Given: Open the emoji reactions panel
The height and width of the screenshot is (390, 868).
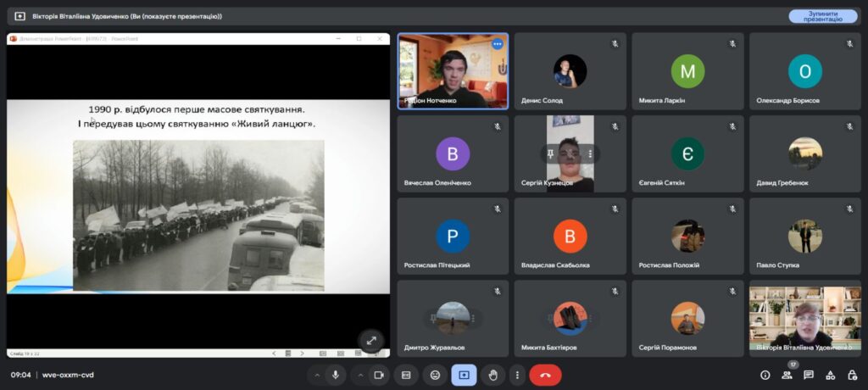Looking at the screenshot, I should point(435,375).
